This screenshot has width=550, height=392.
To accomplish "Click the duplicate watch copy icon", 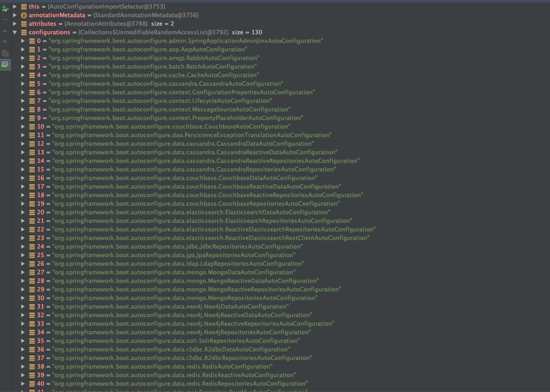I will [x=5, y=53].
